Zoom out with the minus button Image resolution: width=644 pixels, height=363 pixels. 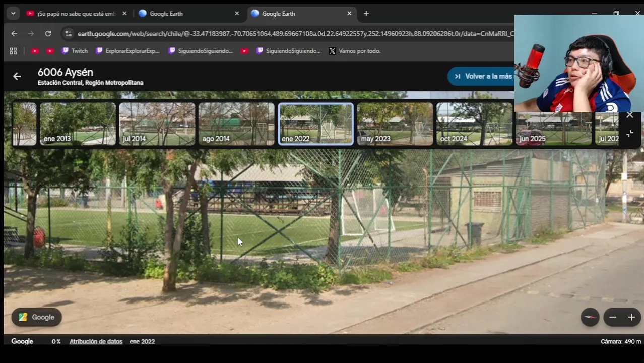tap(613, 317)
